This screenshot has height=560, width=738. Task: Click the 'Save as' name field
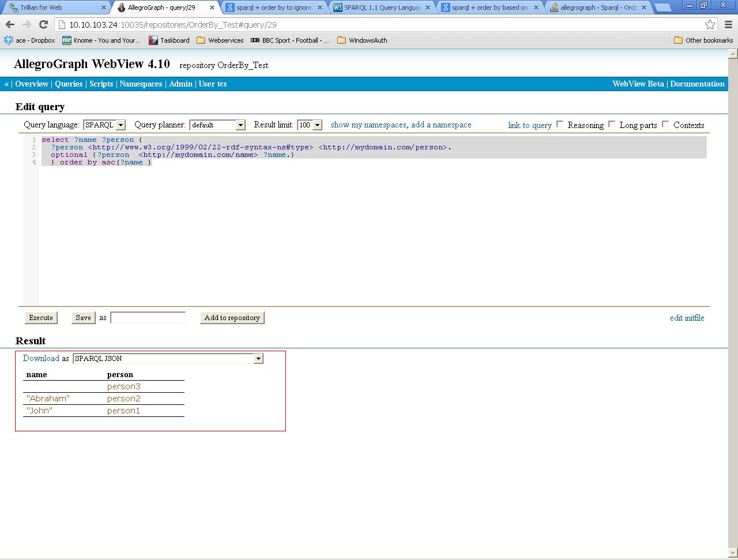(148, 318)
